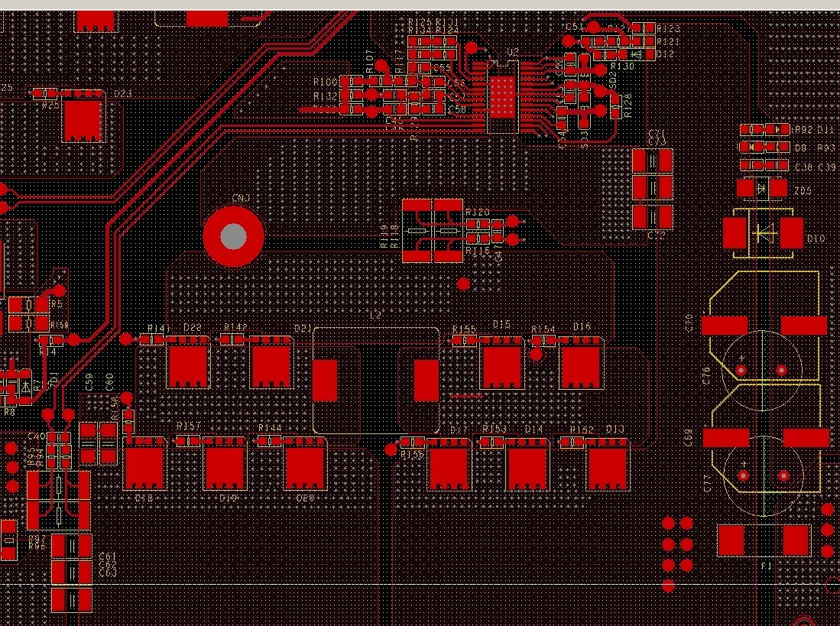Select the C60 designator text

pos(109,382)
